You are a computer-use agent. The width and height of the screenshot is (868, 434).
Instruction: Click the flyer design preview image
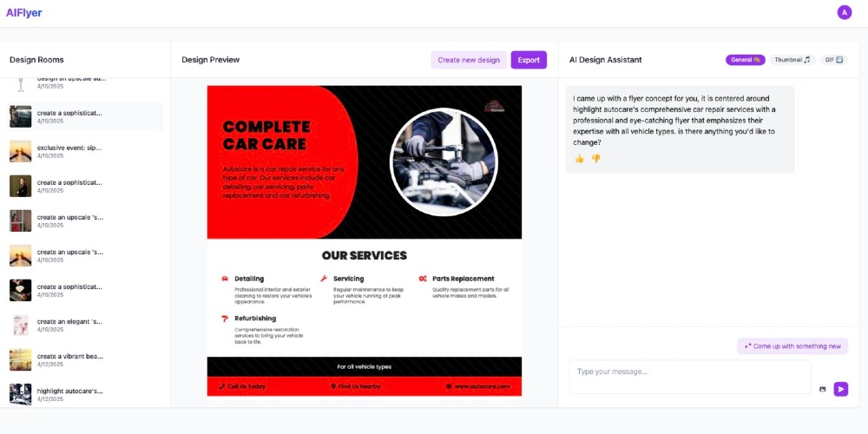[x=365, y=240]
